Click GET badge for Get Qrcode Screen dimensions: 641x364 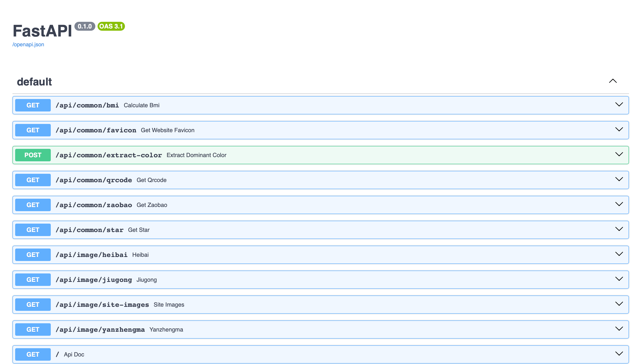(33, 180)
